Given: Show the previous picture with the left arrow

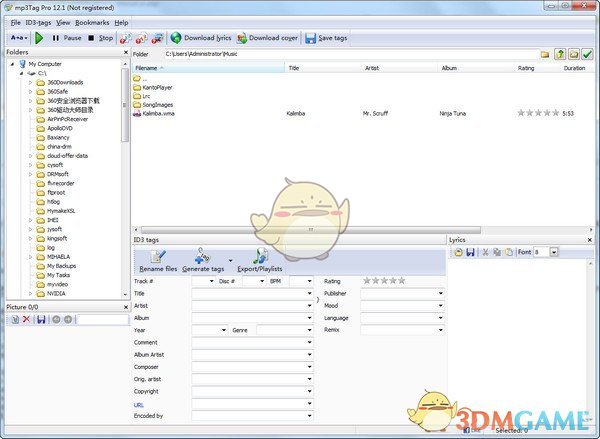Looking at the screenshot, I should (56, 320).
